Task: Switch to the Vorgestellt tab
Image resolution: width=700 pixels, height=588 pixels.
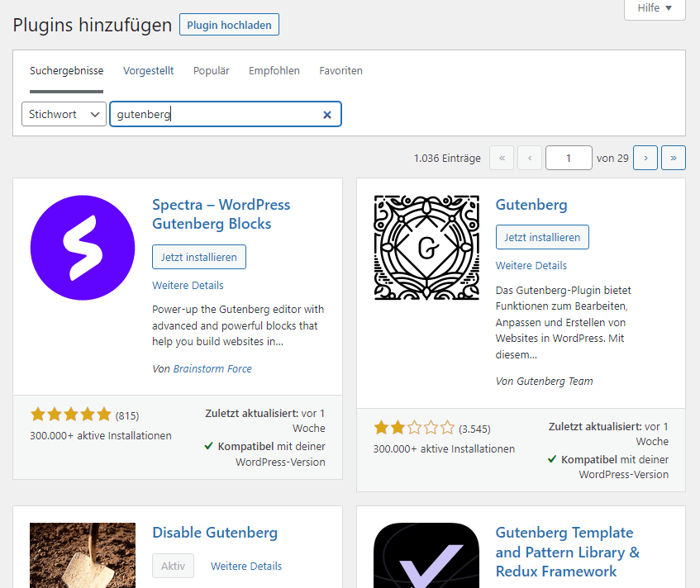Action: coord(148,70)
